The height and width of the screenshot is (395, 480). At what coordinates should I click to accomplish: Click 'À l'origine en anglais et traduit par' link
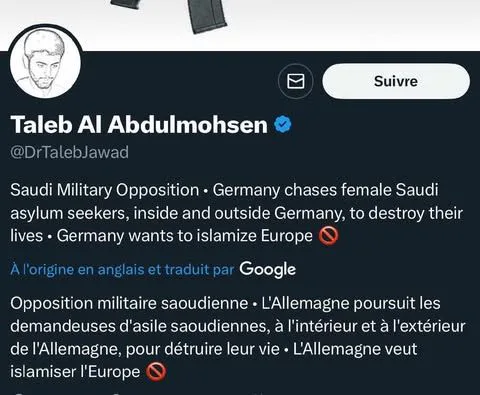122,269
